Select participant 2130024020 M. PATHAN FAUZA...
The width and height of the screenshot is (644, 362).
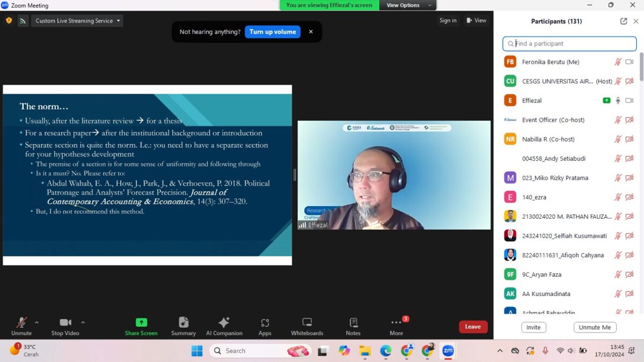coord(569,217)
